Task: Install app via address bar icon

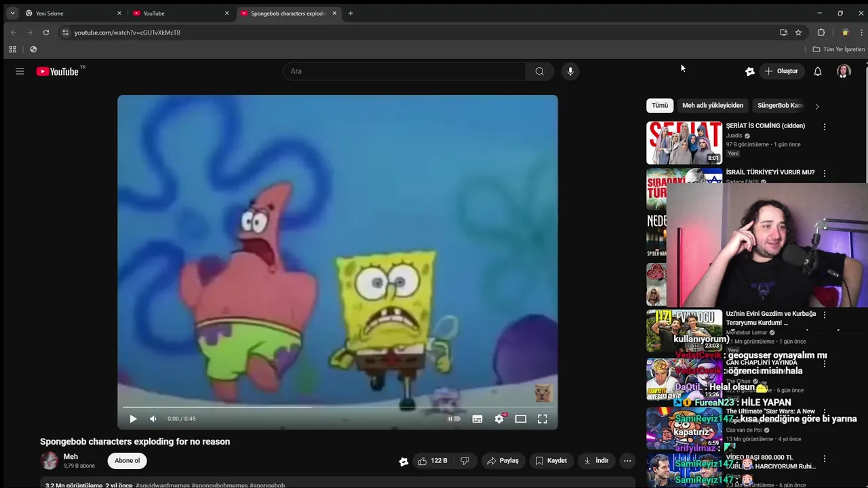Action: point(783,32)
